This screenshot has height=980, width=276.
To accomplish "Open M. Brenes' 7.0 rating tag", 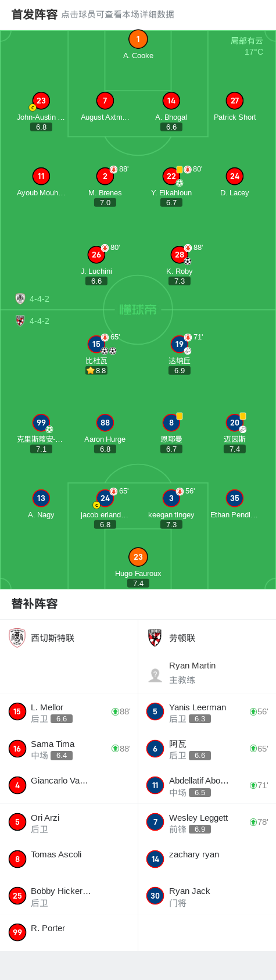I will coord(105,203).
